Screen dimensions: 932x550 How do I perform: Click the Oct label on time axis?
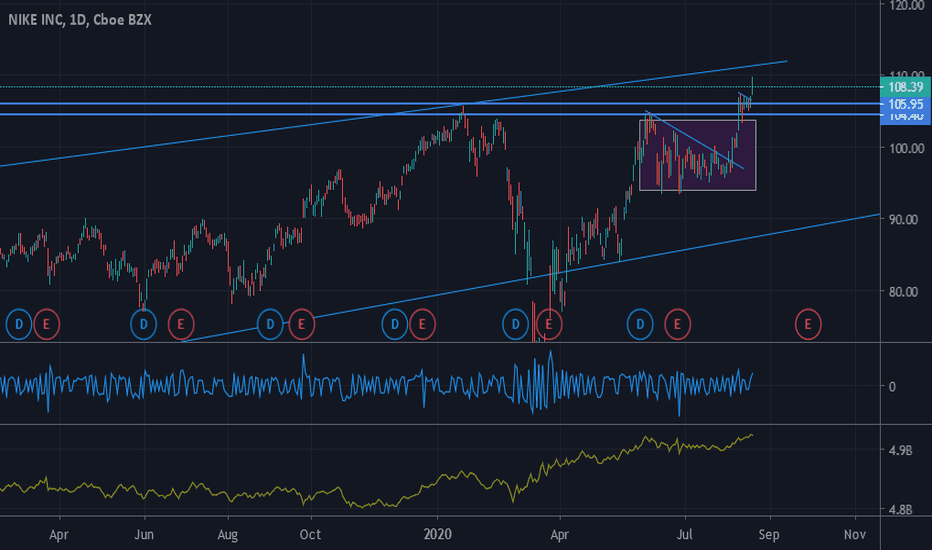(310, 535)
